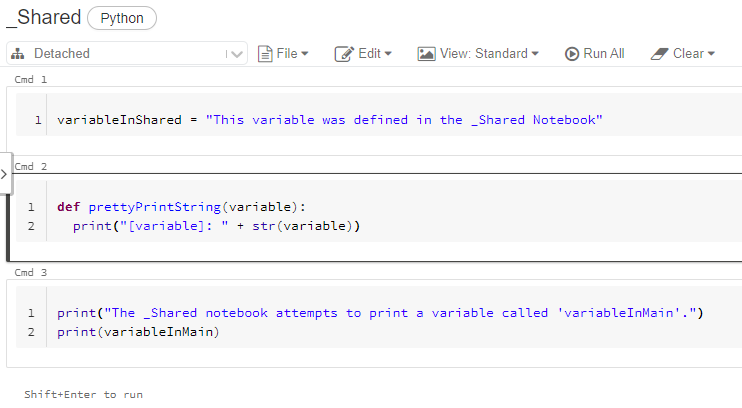The image size is (742, 408).
Task: Click the prettyPrintString function definition line
Action: (x=181, y=207)
